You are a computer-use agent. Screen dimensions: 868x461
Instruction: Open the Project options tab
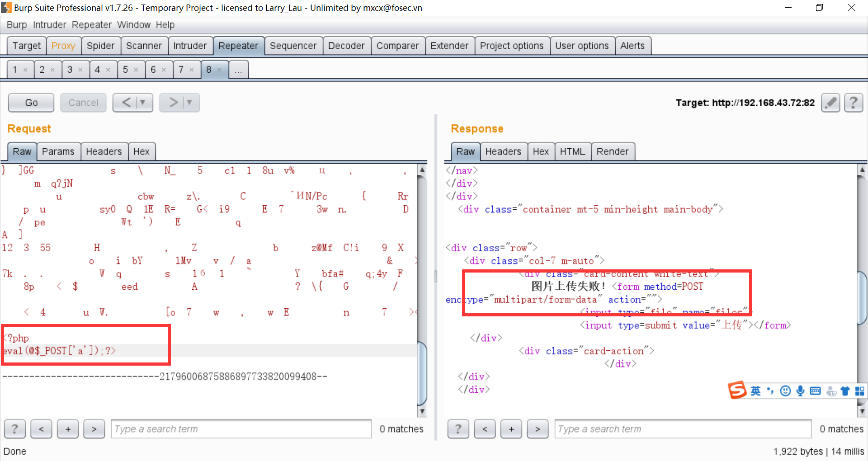point(512,46)
